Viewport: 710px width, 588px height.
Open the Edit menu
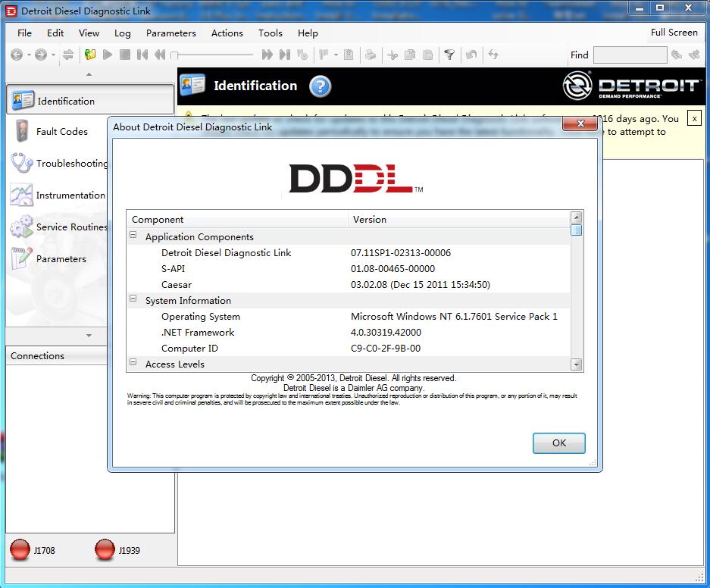point(55,33)
